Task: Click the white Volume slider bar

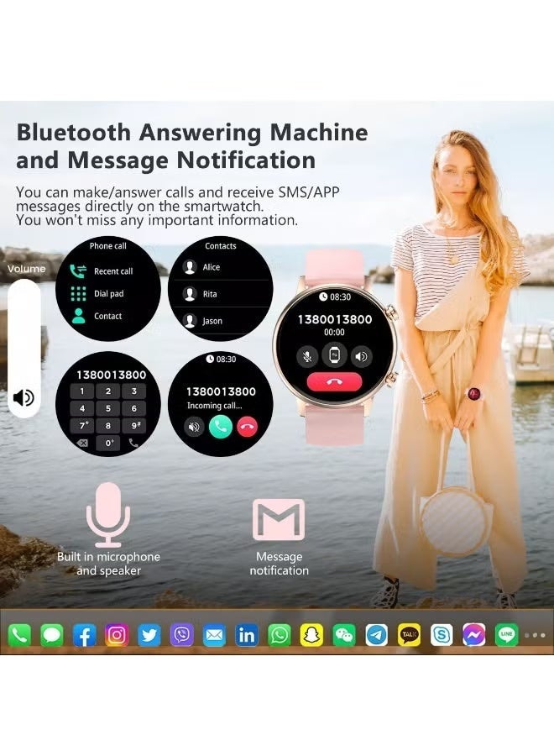Action: 24,346
